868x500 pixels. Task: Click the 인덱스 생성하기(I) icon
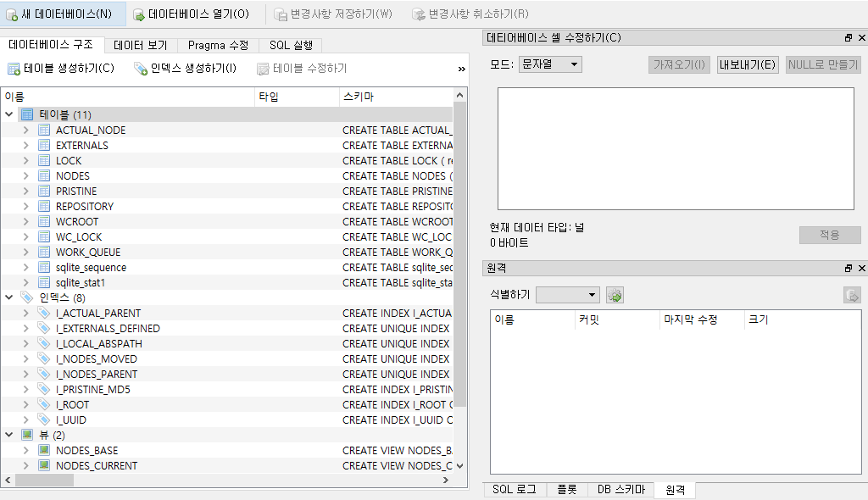tap(141, 69)
